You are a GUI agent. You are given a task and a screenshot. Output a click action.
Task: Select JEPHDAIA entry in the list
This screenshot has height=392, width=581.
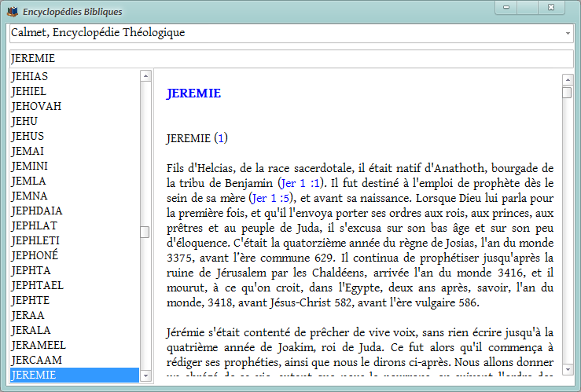75,211
